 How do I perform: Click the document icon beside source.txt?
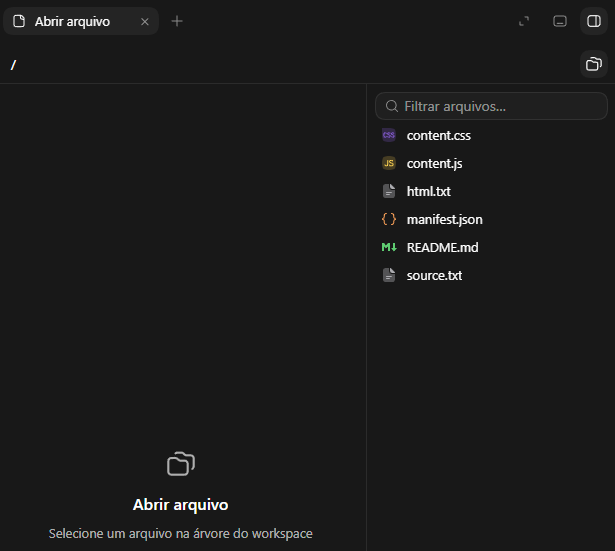coord(389,275)
